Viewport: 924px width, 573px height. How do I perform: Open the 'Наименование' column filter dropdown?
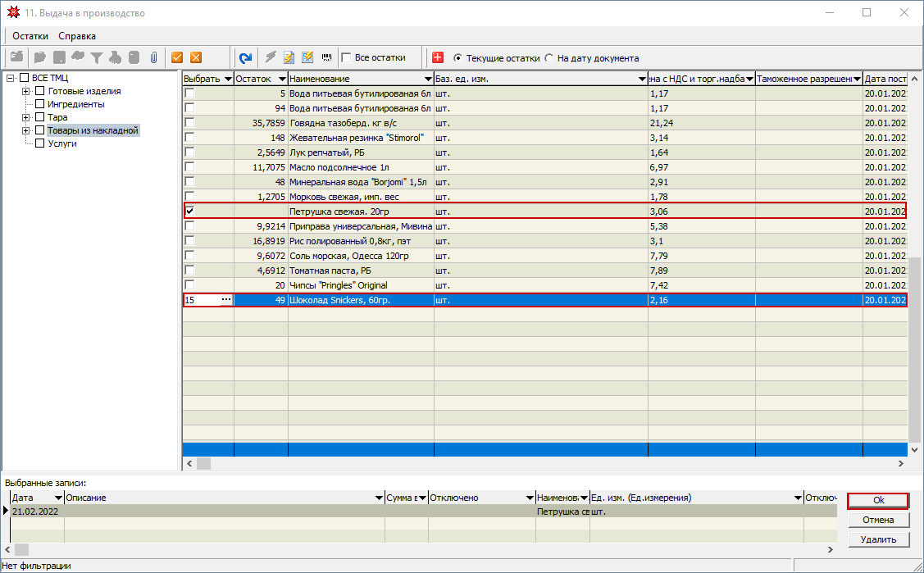pos(428,79)
